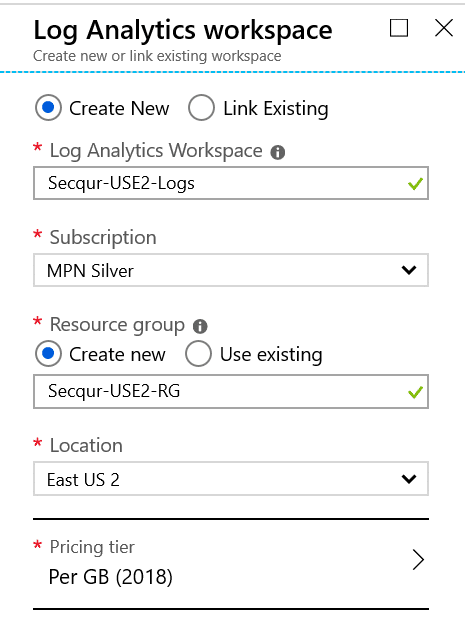Image resolution: width=465 pixels, height=636 pixels.
Task: Click the Subscription dropdown arrow icon
Action: coord(409,270)
